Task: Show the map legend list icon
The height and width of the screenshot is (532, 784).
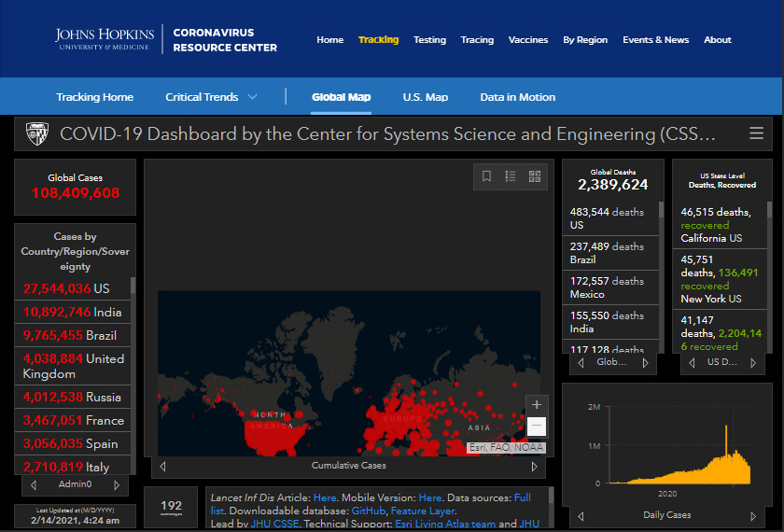Action: 511,175
